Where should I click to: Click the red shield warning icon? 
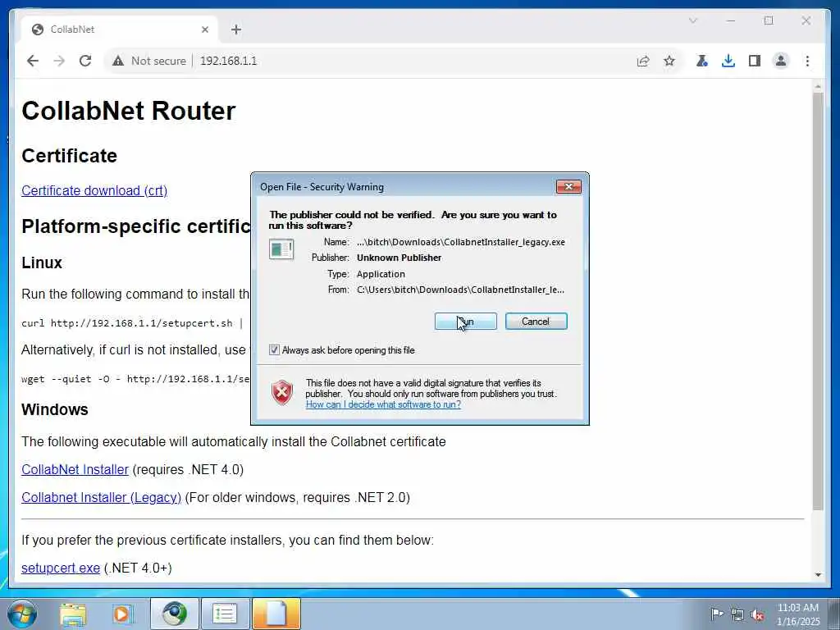282,393
